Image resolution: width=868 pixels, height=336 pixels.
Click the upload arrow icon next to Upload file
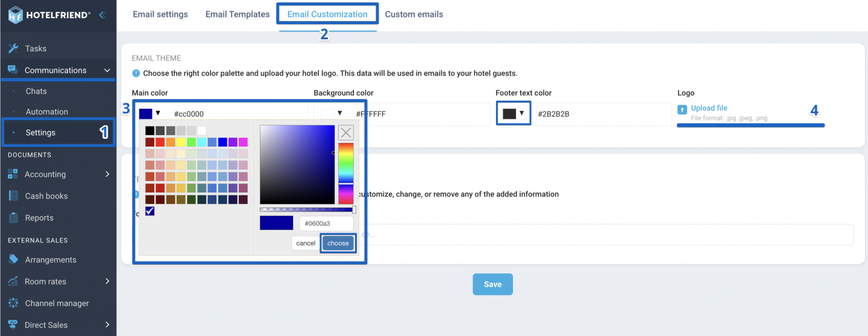682,110
